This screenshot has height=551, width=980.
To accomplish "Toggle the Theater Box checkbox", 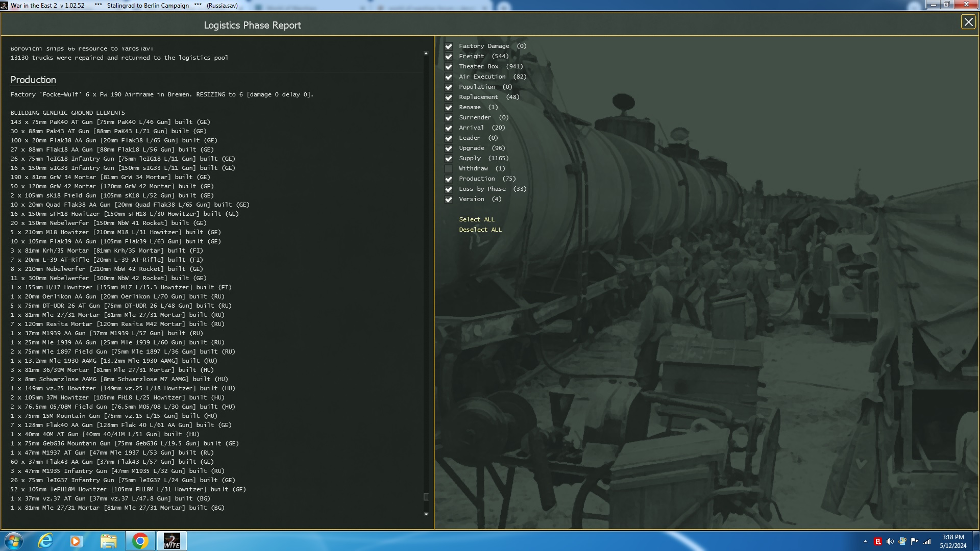I will [449, 67].
